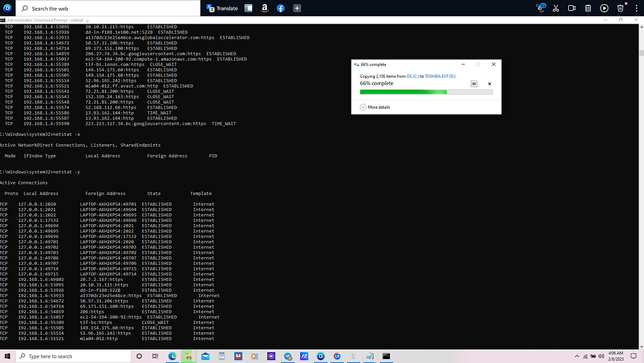Click the desktop toolbar logo icon at top left
Viewport: 644px width, 363px height.
click(x=7, y=8)
